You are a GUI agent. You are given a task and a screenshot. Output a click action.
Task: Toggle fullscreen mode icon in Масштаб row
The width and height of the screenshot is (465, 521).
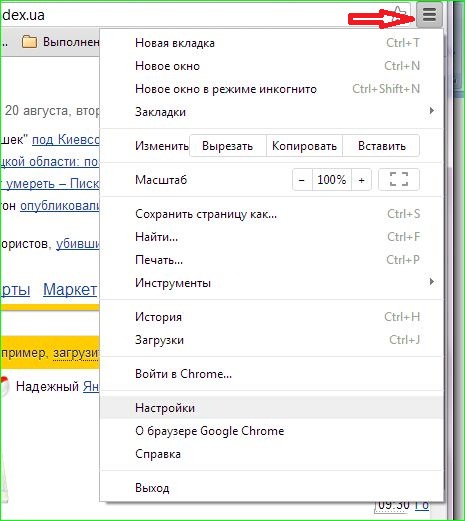coord(399,179)
